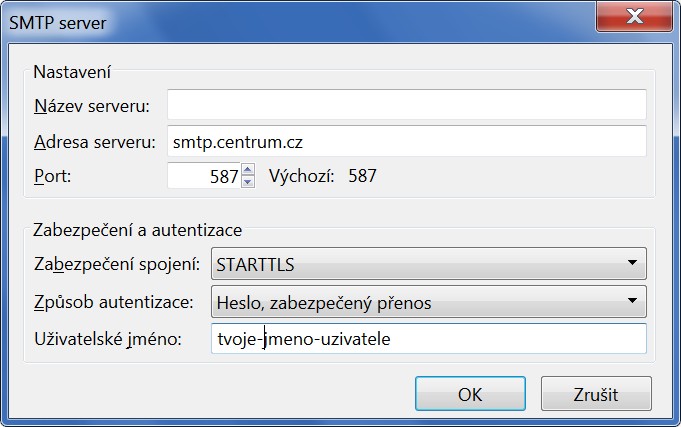Click the Uživatelské jméno field
The image size is (681, 427).
point(428,339)
